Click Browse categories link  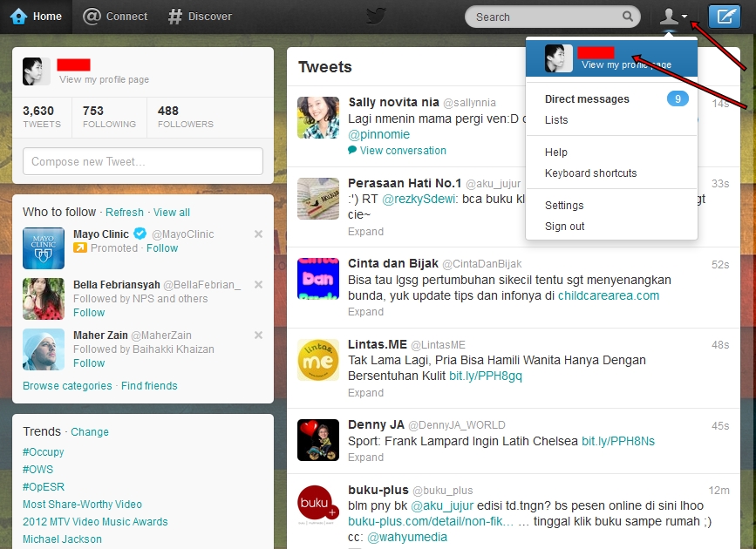(x=67, y=386)
